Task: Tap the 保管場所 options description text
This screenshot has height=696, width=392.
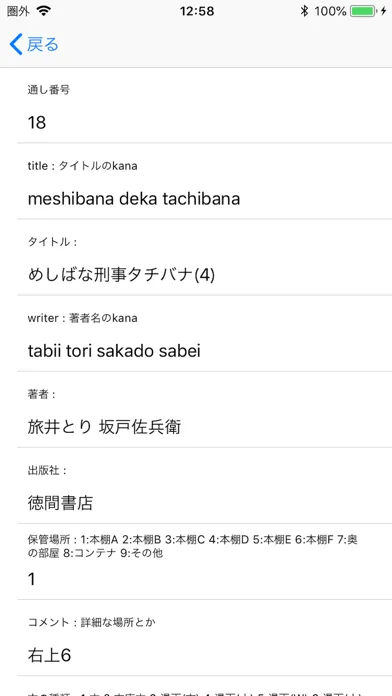Action: click(193, 546)
